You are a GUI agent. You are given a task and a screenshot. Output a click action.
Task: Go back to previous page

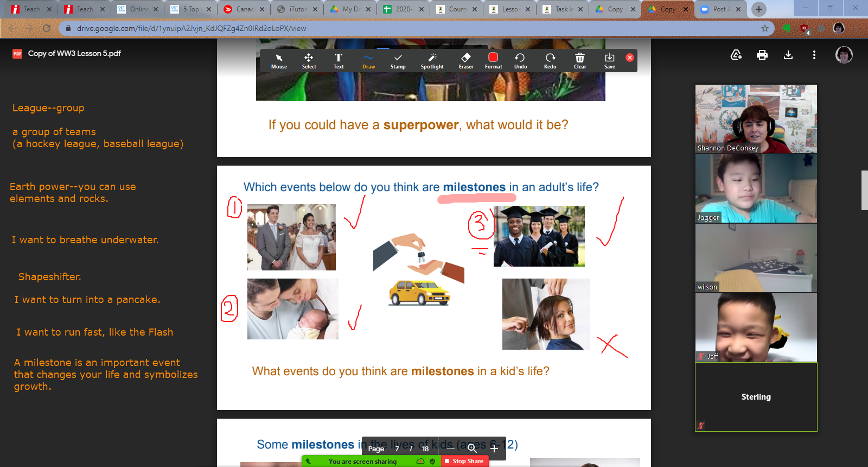[x=12, y=28]
